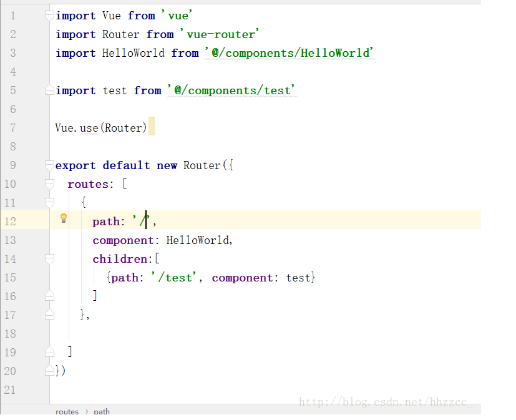Click the 'children' key on line 14
Screen dimensions: 516x420
point(120,259)
